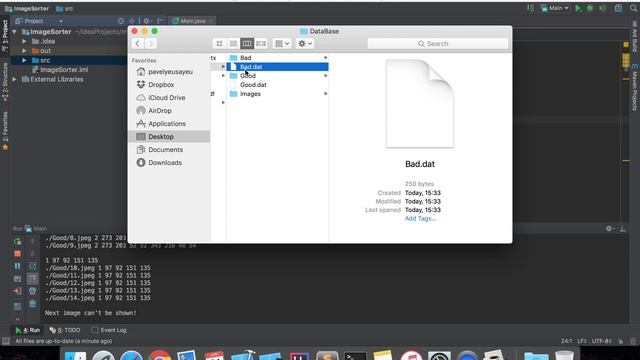
Task: Open Main run configuration dropdown
Action: click(555, 8)
